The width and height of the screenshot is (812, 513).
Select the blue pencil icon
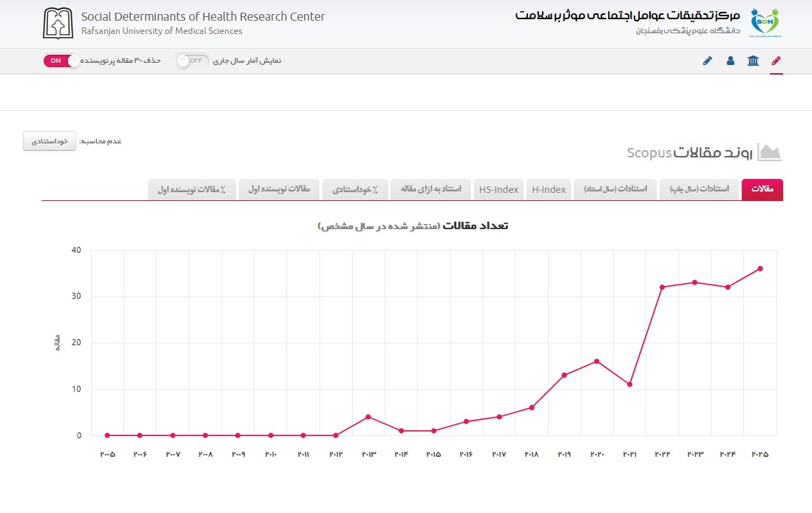(708, 61)
